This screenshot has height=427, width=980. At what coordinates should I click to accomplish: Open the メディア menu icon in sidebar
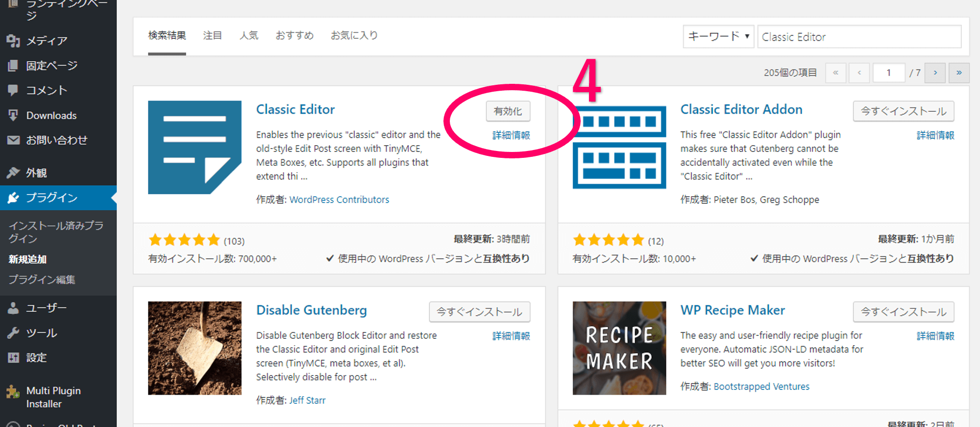pyautogui.click(x=13, y=41)
